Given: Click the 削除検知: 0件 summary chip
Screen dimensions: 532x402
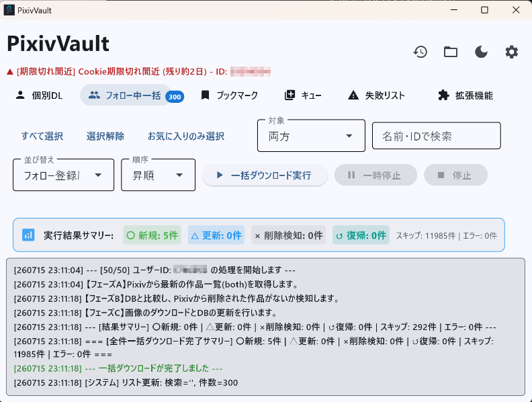Looking at the screenshot, I should (288, 235).
